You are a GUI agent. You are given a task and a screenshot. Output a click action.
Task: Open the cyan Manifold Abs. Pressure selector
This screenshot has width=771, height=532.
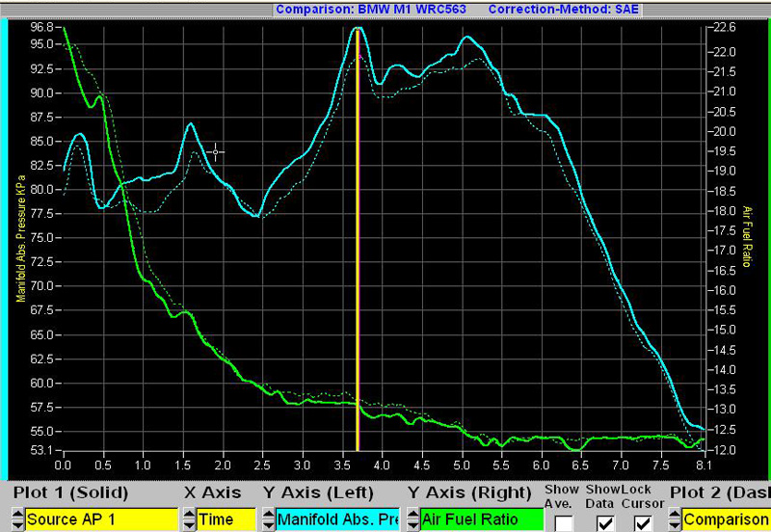pos(337,519)
